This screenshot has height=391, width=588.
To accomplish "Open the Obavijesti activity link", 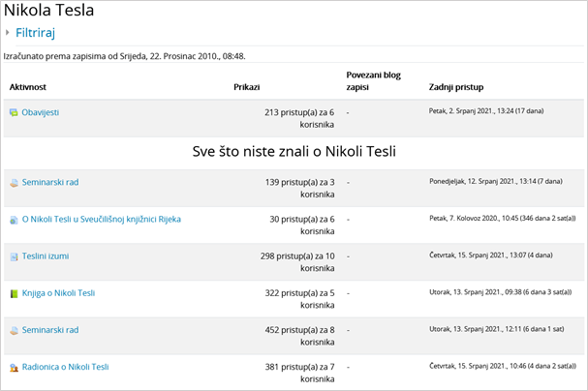I will (x=40, y=112).
